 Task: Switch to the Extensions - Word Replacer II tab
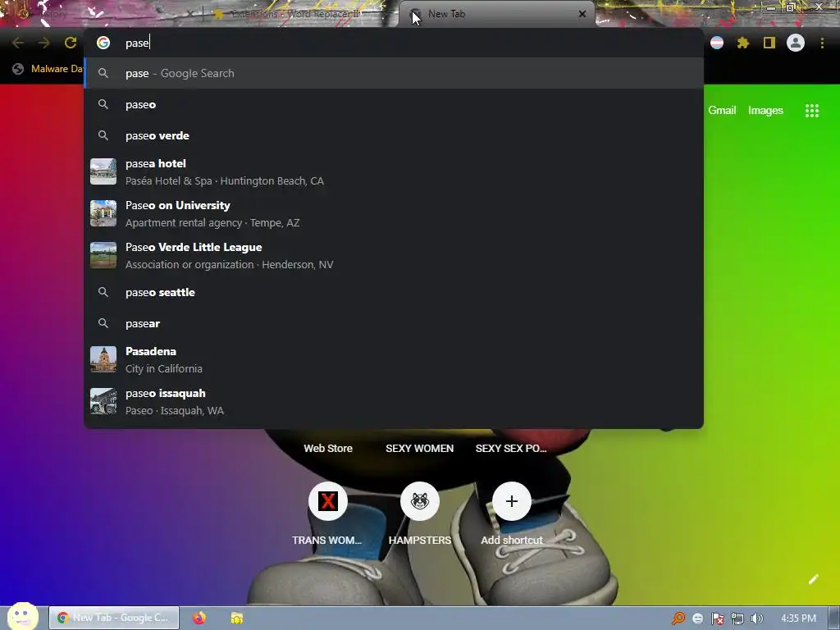pos(296,14)
